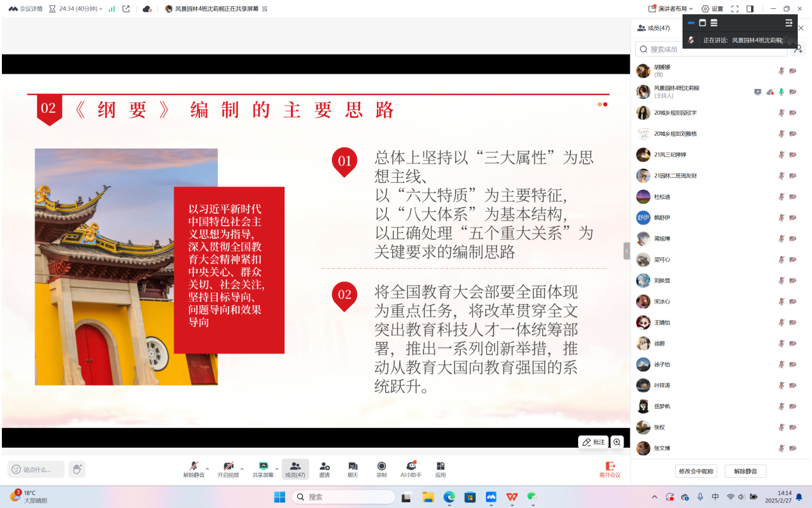812x508 pixels.
Task: Start recording with the 录制 button
Action: (381, 469)
